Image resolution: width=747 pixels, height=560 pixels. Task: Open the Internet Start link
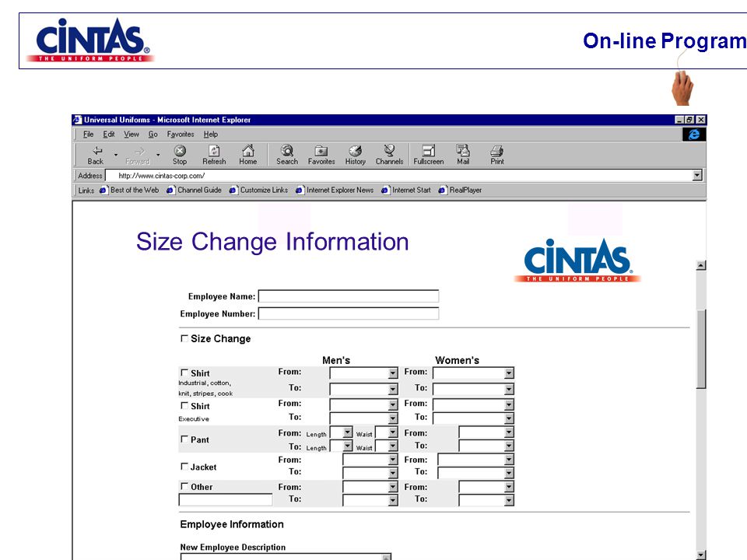tap(411, 190)
